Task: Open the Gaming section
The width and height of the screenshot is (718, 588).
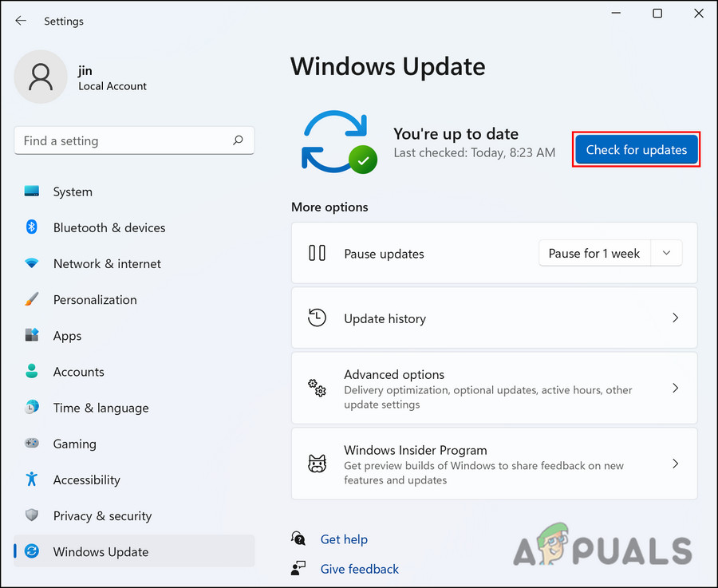Action: (134, 444)
